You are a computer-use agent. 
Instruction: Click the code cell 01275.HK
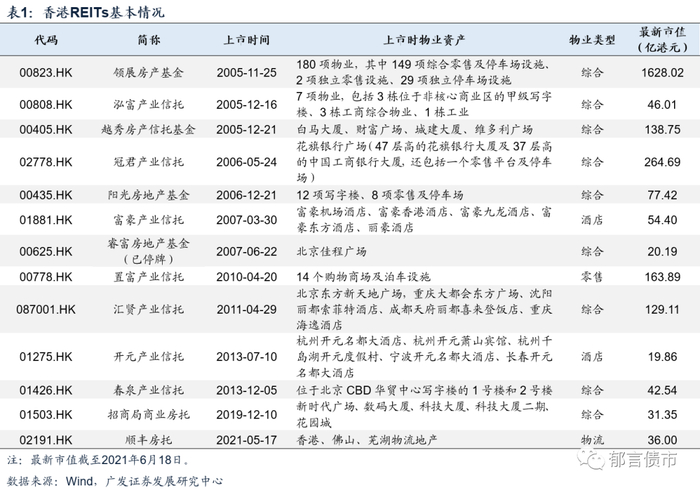pos(46,357)
